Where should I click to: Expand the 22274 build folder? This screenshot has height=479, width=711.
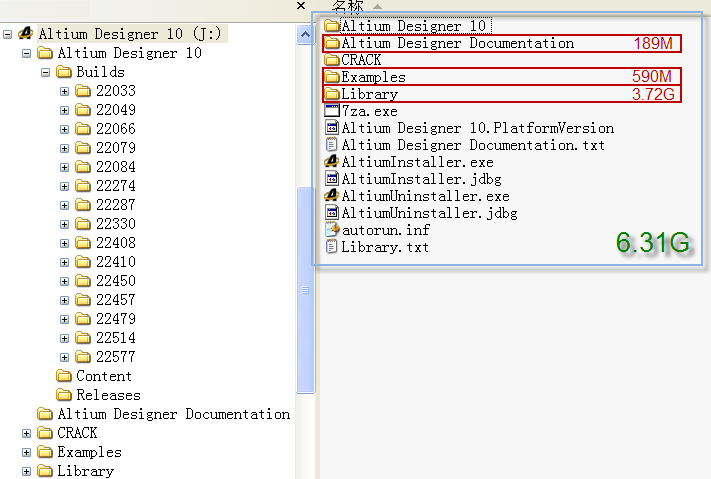click(64, 186)
